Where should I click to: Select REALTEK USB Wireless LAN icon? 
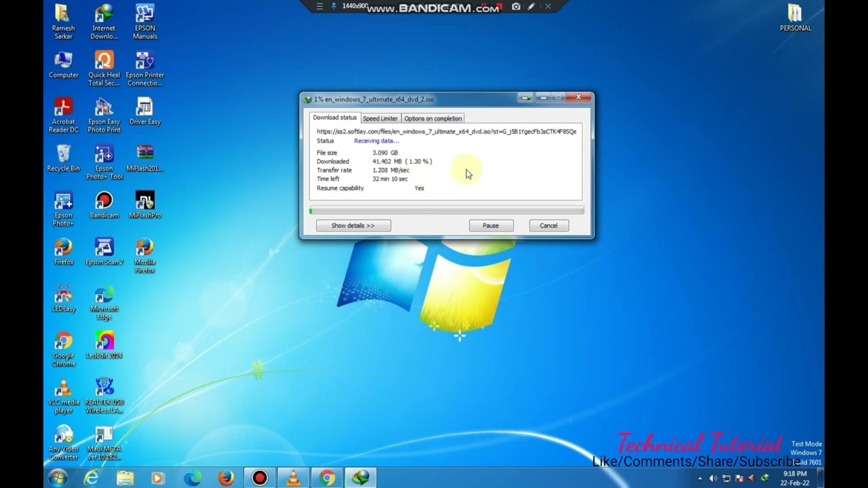click(x=104, y=396)
